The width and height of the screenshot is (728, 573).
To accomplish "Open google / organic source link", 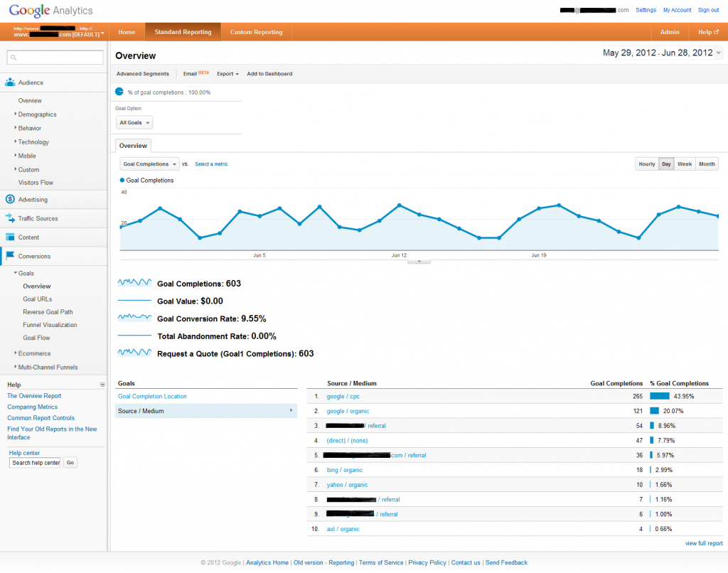I will 348,411.
